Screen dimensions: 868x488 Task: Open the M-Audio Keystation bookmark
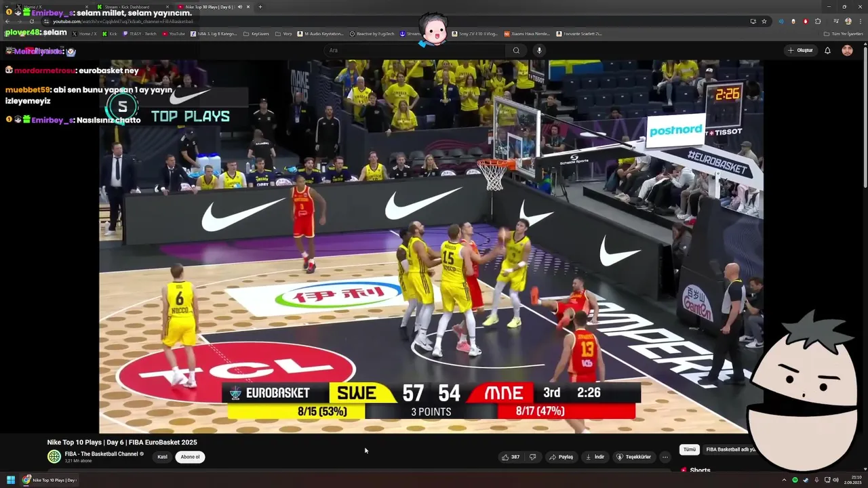[x=320, y=33]
